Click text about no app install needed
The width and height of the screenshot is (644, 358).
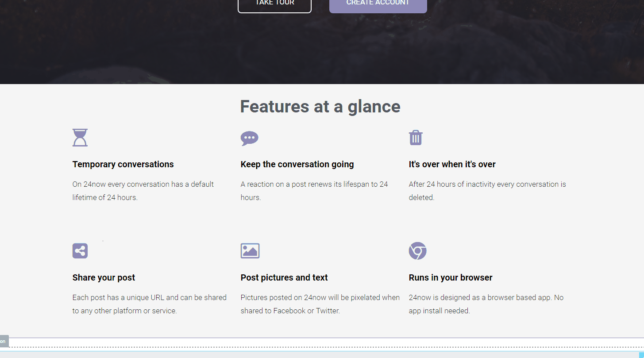click(486, 304)
